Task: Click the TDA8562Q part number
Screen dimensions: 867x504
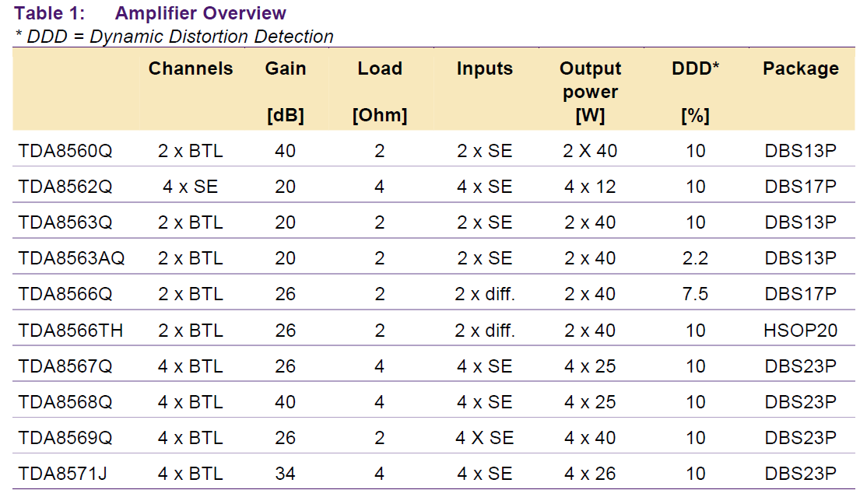Action: click(x=65, y=187)
